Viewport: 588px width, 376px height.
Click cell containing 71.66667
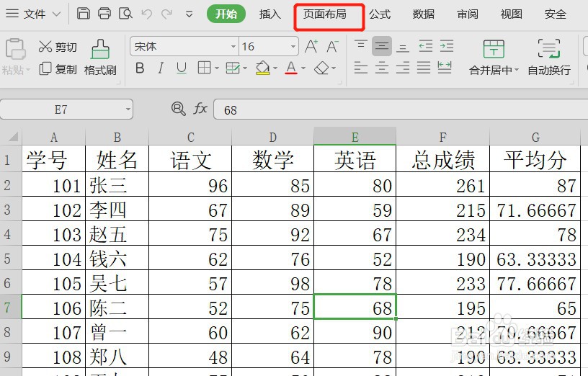pyautogui.click(x=535, y=209)
